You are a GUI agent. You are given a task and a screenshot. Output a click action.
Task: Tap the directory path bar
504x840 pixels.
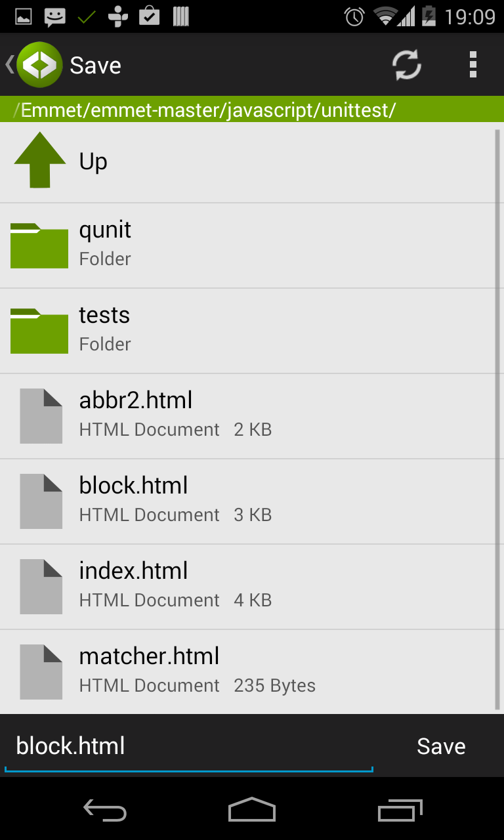point(252,110)
